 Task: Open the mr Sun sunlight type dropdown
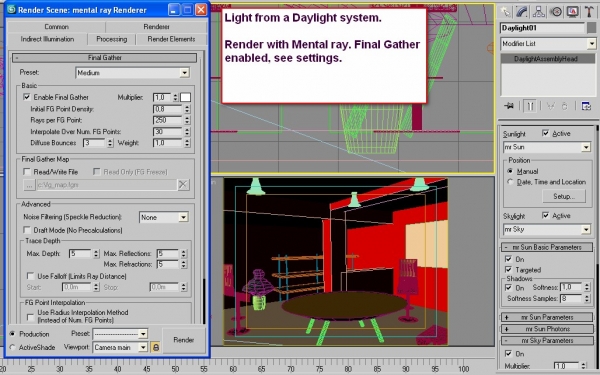coord(547,147)
